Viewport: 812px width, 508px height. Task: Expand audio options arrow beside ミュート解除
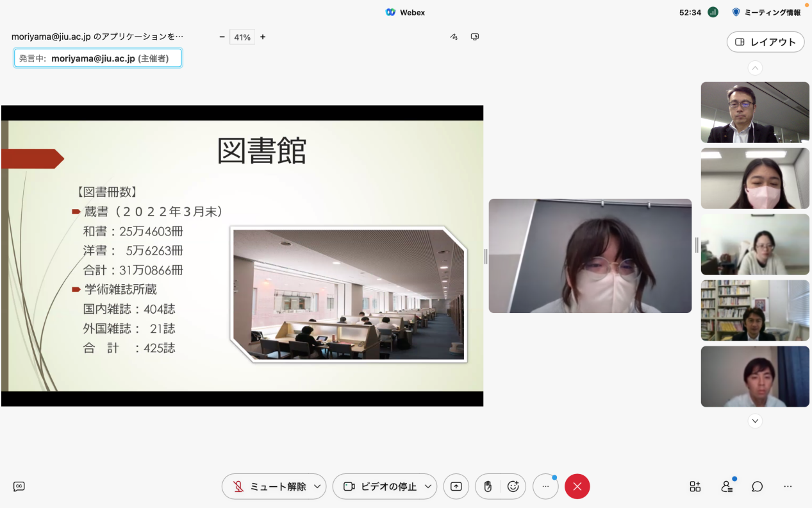click(317, 486)
